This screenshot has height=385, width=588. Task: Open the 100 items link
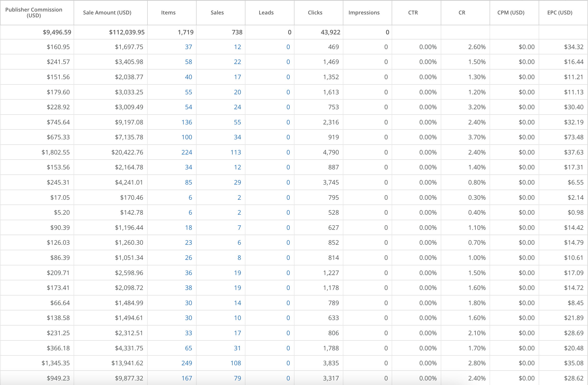(186, 137)
